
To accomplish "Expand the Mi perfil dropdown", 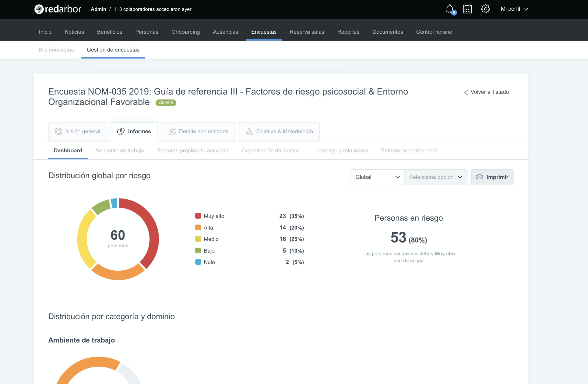I will click(514, 9).
